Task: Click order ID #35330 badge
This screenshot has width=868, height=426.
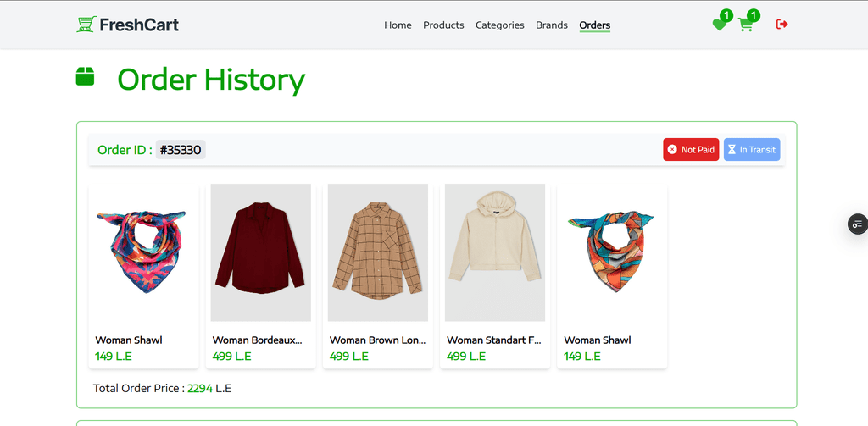Action: pyautogui.click(x=181, y=149)
